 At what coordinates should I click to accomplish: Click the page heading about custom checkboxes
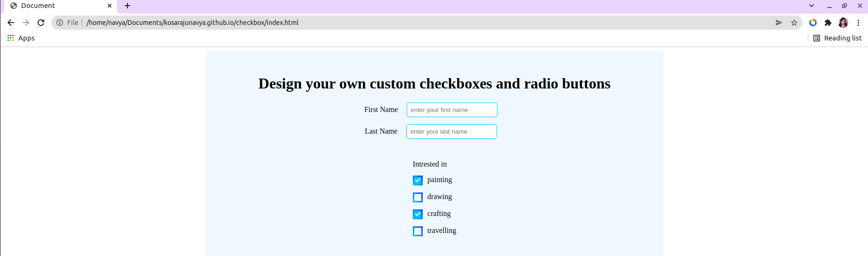click(x=434, y=83)
